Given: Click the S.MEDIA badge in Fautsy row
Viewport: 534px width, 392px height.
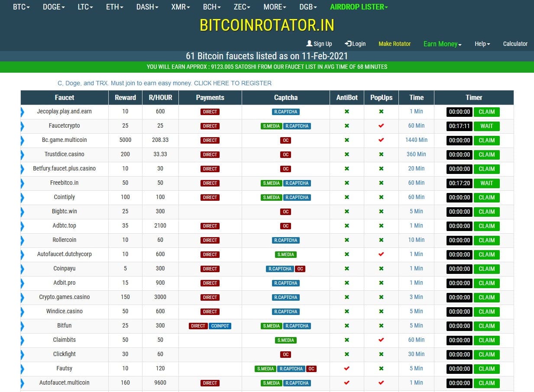Looking at the screenshot, I should coord(265,369).
